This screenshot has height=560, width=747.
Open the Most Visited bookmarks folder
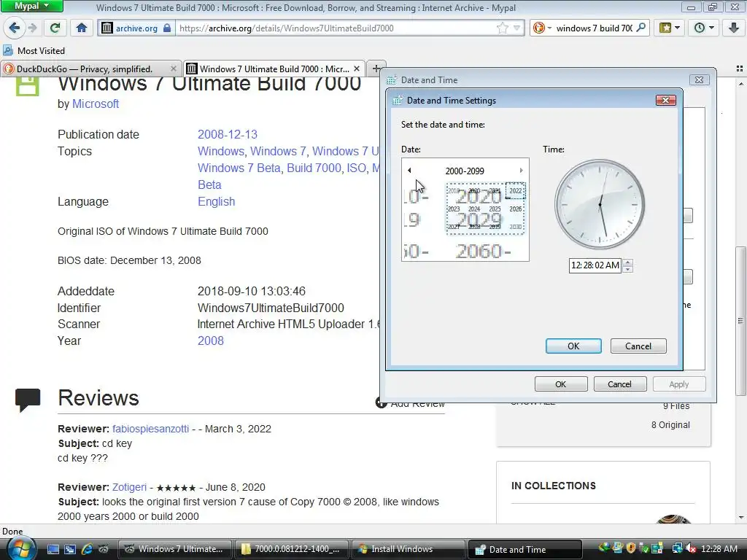pos(34,50)
